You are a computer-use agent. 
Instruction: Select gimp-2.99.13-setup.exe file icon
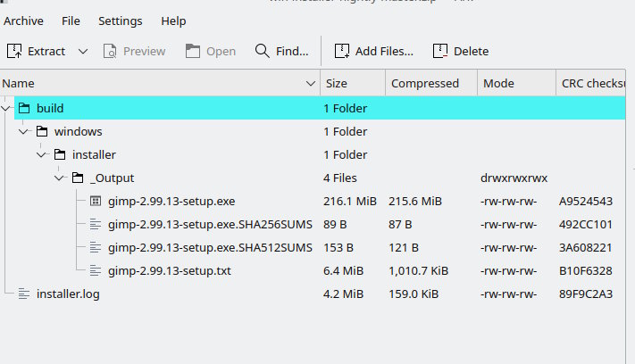[x=96, y=201]
